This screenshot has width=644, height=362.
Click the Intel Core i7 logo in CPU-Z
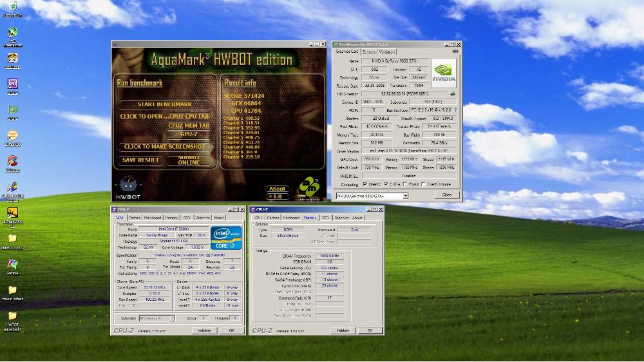click(x=226, y=238)
